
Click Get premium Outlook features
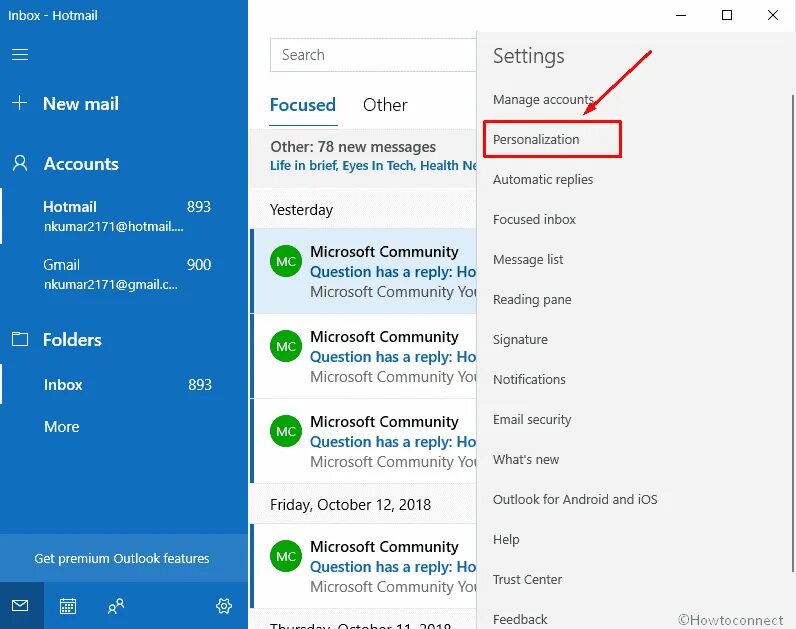(x=124, y=558)
